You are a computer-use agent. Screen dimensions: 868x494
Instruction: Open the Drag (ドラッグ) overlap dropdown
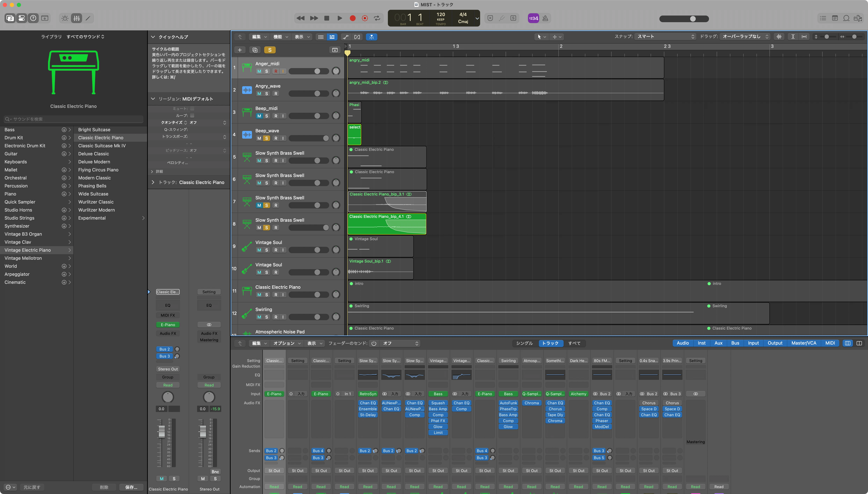(745, 37)
